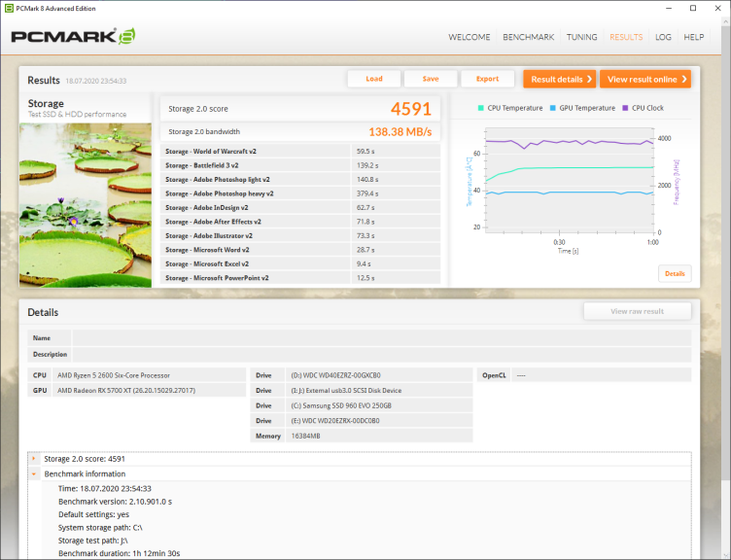Viewport: 731px width, 560px height.
Task: Click the AMD Radeon RX 5700 XT entry
Action: point(149,390)
